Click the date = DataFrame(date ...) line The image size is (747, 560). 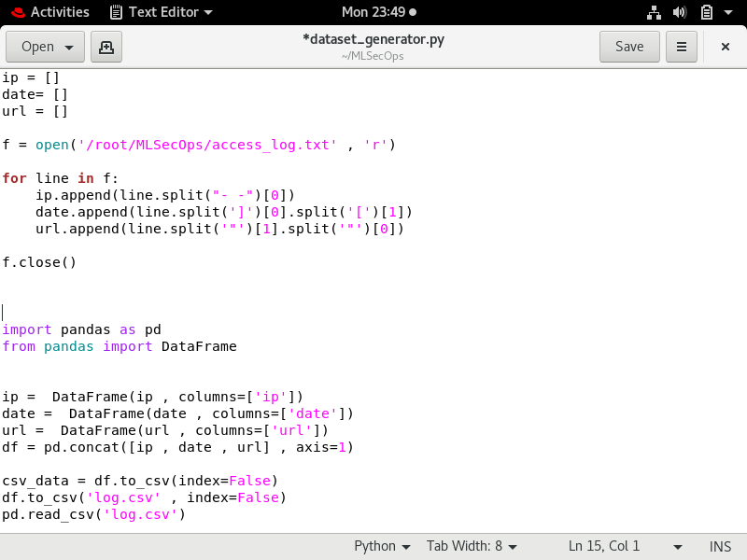(x=177, y=413)
